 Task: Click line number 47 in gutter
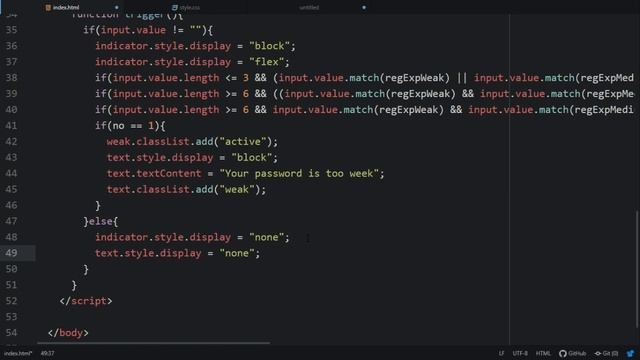pos(11,221)
